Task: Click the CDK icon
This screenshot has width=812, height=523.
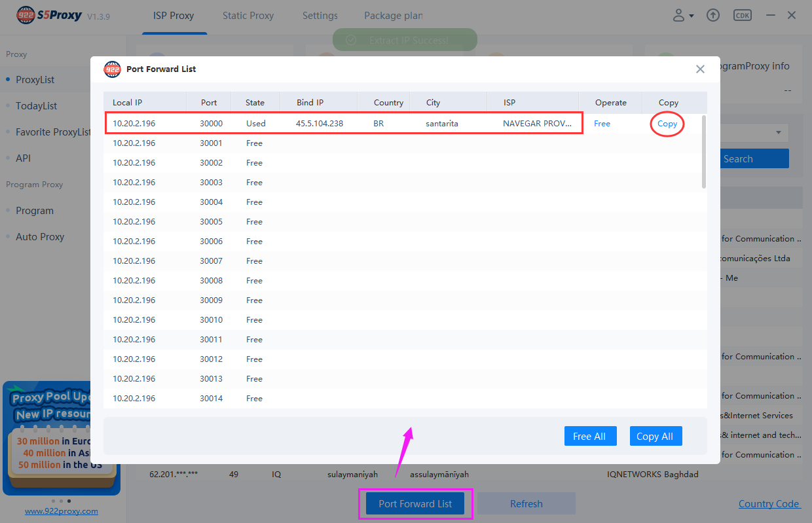Action: [742, 14]
